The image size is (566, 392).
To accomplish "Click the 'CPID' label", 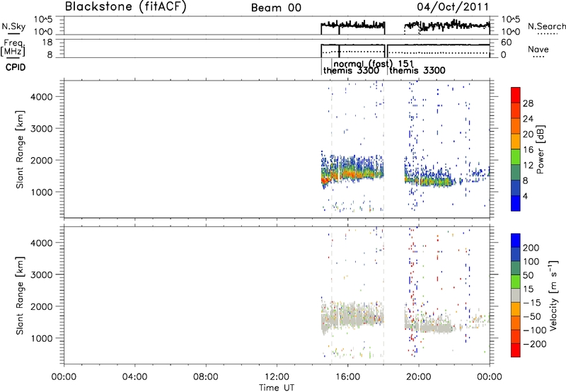I will click(x=16, y=67).
